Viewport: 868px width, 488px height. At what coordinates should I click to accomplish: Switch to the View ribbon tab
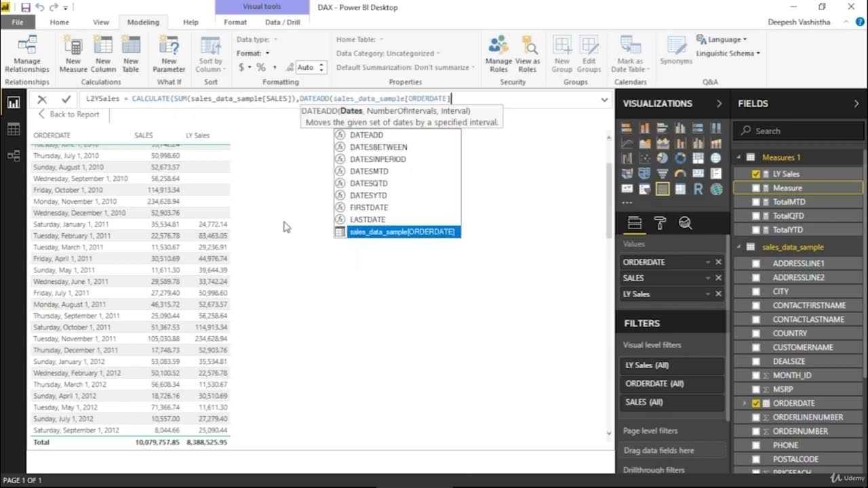coord(101,22)
